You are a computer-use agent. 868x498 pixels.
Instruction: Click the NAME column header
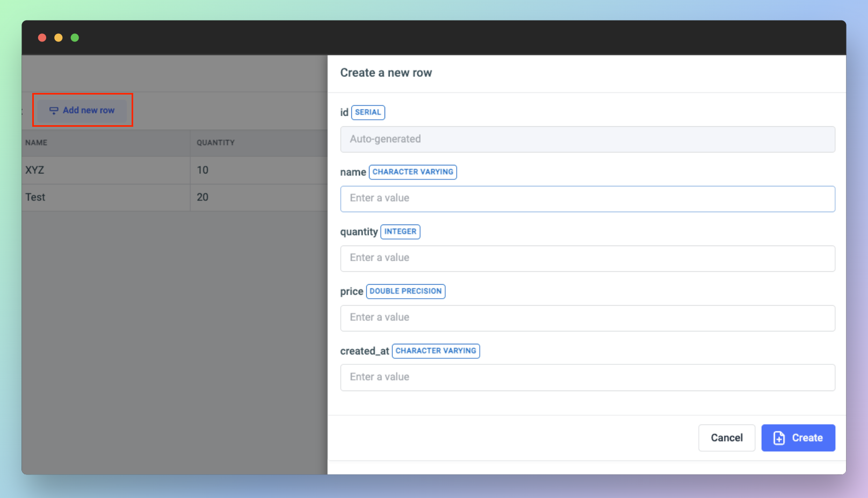coord(37,143)
